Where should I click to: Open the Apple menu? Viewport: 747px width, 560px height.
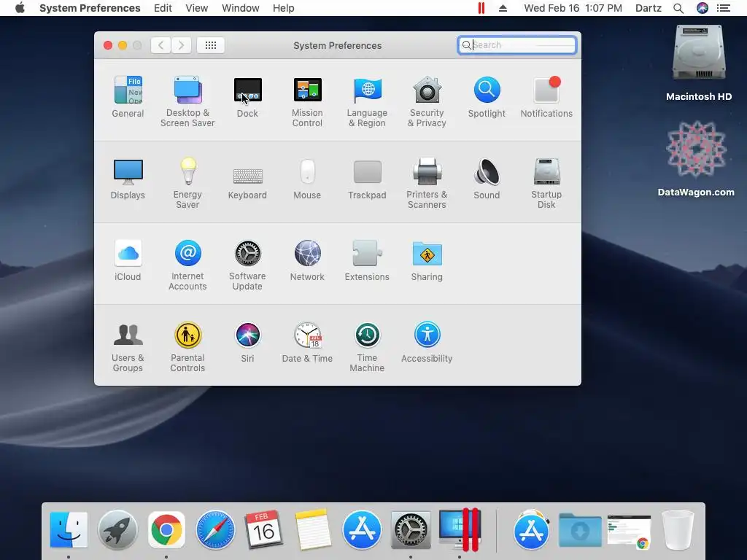pyautogui.click(x=20, y=8)
